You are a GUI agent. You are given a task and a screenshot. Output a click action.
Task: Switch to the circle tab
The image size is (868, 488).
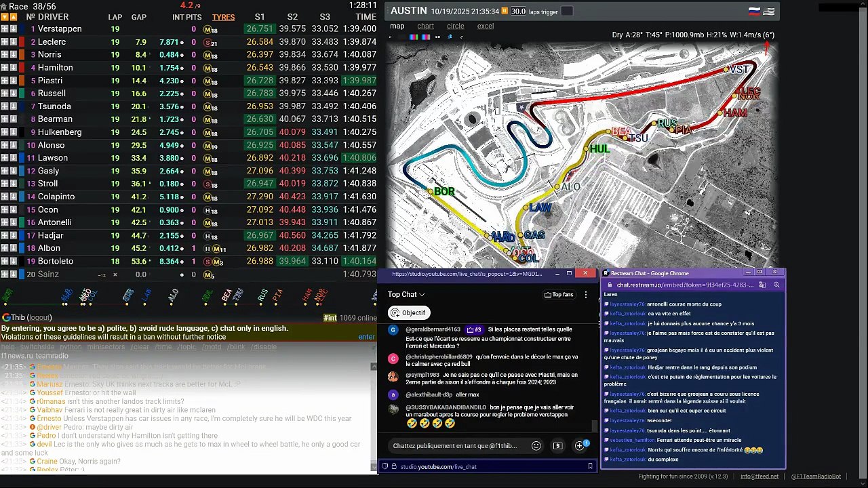click(x=456, y=26)
